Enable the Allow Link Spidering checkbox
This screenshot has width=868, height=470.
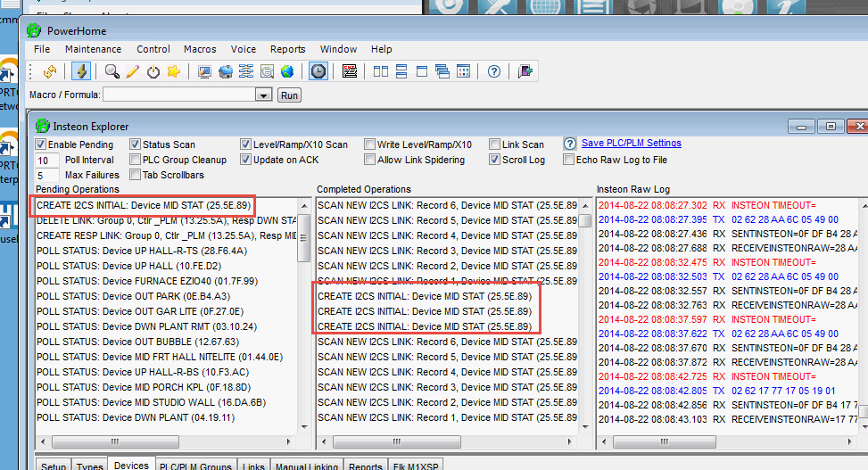point(370,160)
